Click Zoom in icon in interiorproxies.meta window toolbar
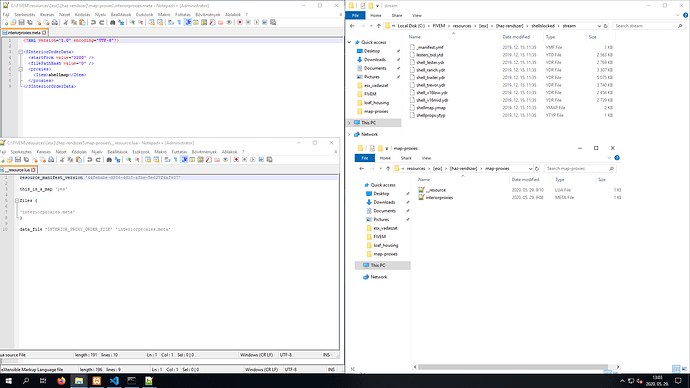 132,22
